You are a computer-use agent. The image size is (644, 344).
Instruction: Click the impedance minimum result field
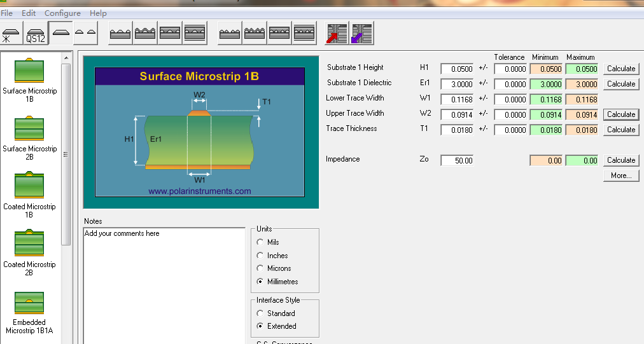tap(546, 160)
